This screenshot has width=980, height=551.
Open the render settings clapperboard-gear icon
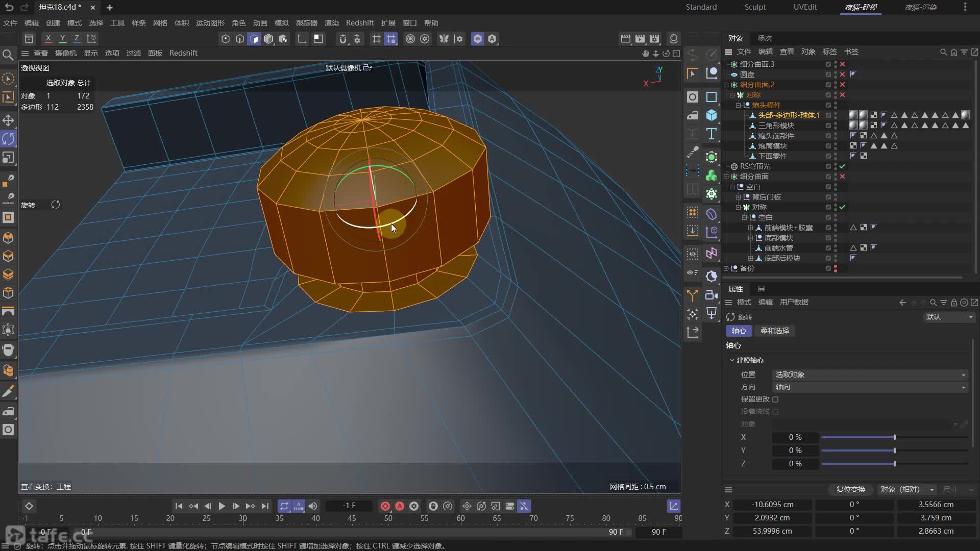click(654, 39)
